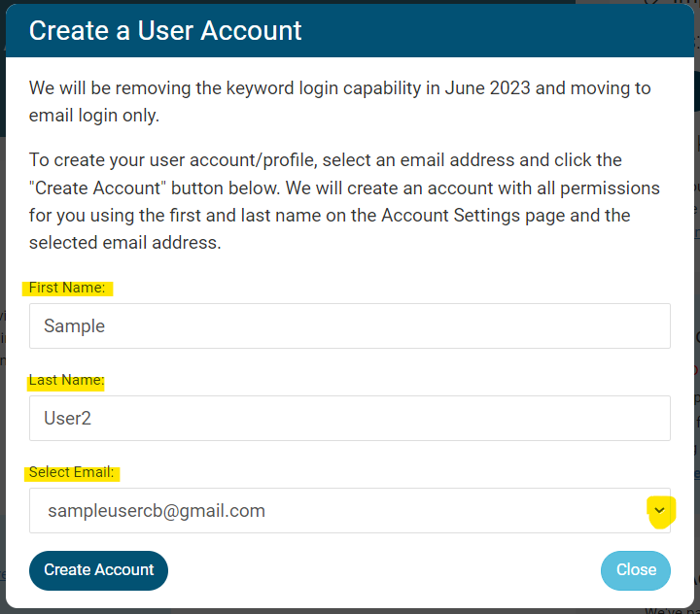The height and width of the screenshot is (614, 700).
Task: Click the highlighted chevron arrow on email dropdown
Action: click(x=660, y=511)
